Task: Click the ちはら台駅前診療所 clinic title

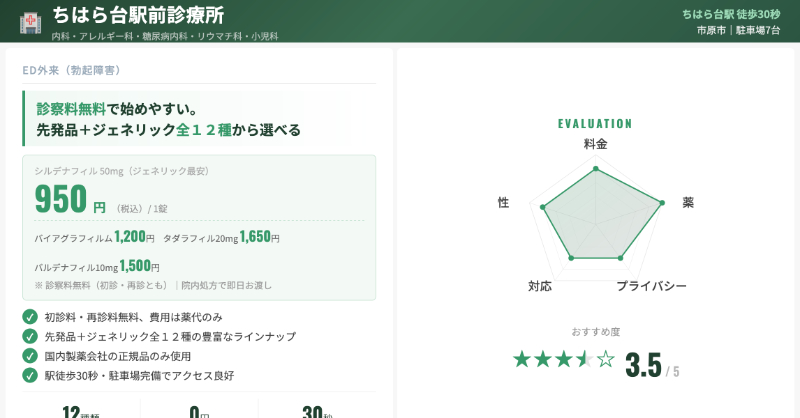Action: (x=138, y=15)
